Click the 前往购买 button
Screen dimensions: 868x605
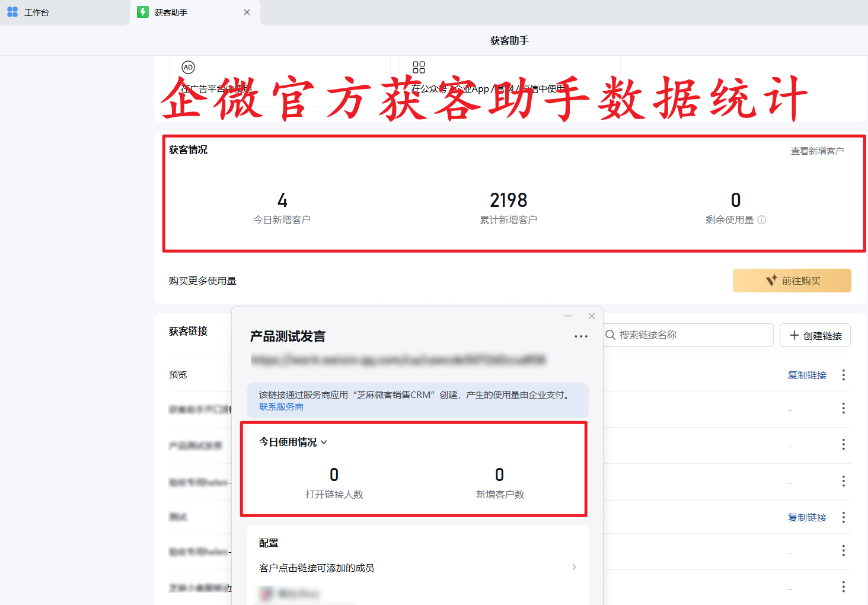click(x=792, y=281)
